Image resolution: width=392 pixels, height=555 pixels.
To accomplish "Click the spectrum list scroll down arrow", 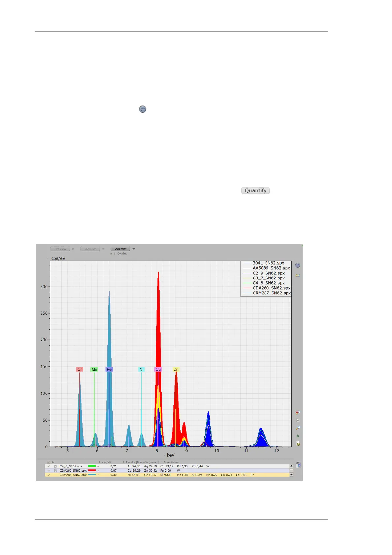I will click(291, 475).
